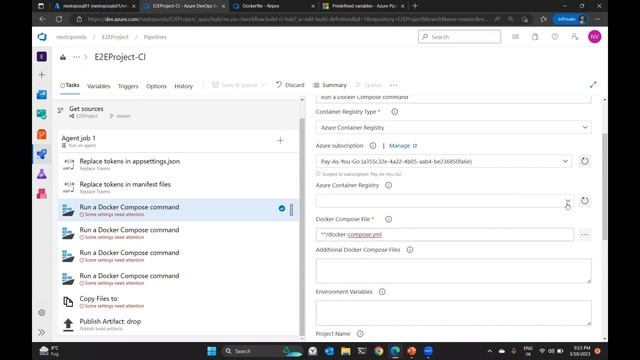The image size is (640, 360).
Task: Open the Marketplace shopping bag icon
Action: pyautogui.click(x=535, y=37)
